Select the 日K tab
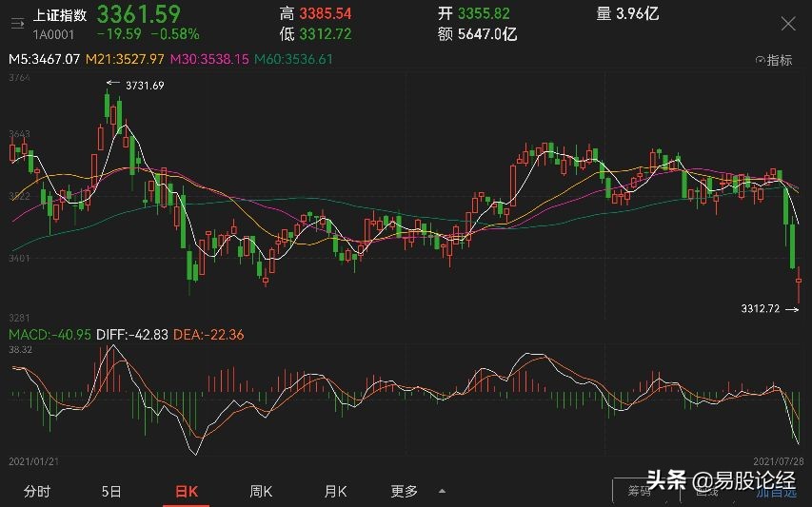The height and width of the screenshot is (507, 812). (x=187, y=491)
